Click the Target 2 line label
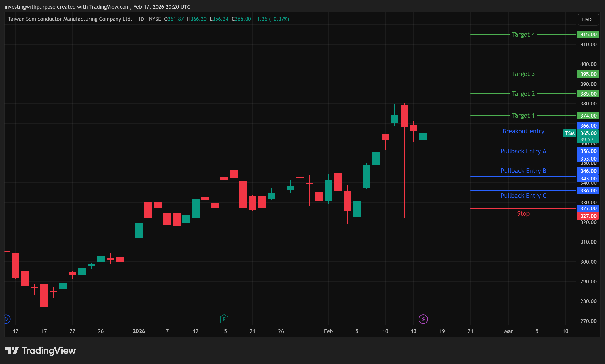 pos(523,94)
